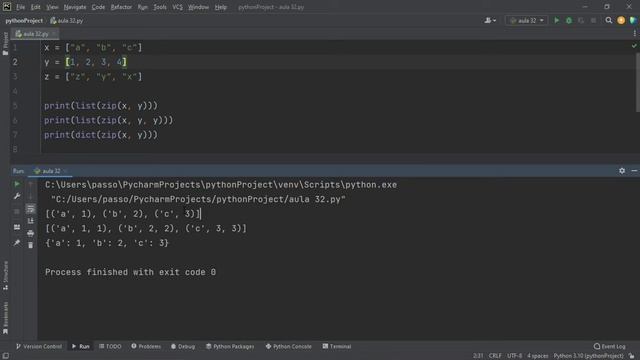Open the Refactor menu
Screen dimensions: 640x360
coord(121,7)
